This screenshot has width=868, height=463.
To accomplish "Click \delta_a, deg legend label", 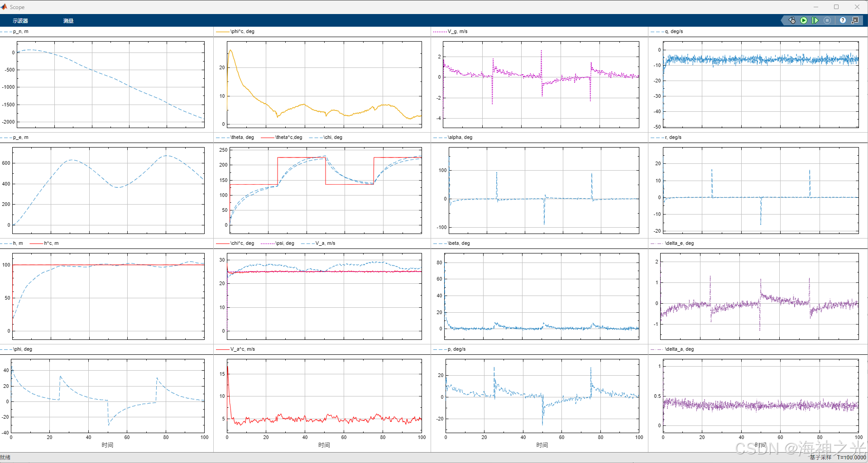I will coord(679,349).
